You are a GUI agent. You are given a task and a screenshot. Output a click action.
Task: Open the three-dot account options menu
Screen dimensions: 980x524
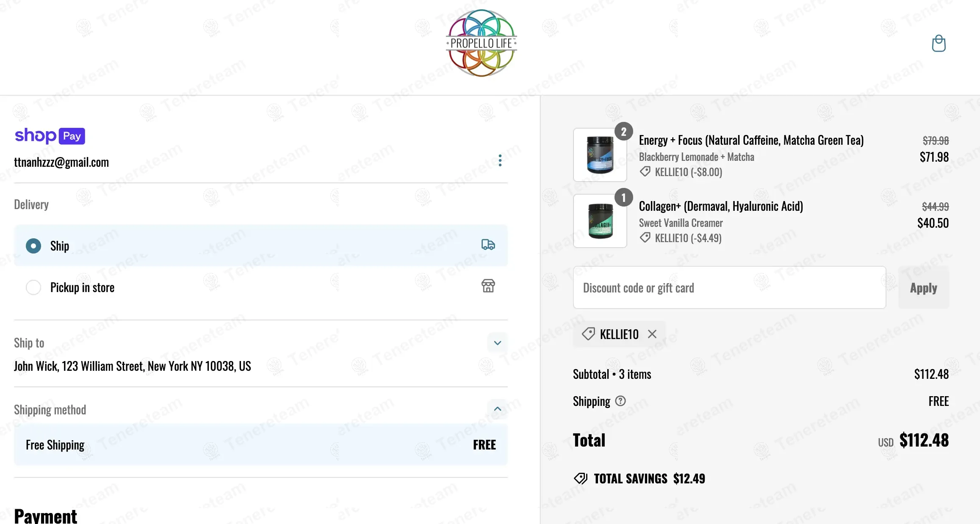click(x=500, y=160)
